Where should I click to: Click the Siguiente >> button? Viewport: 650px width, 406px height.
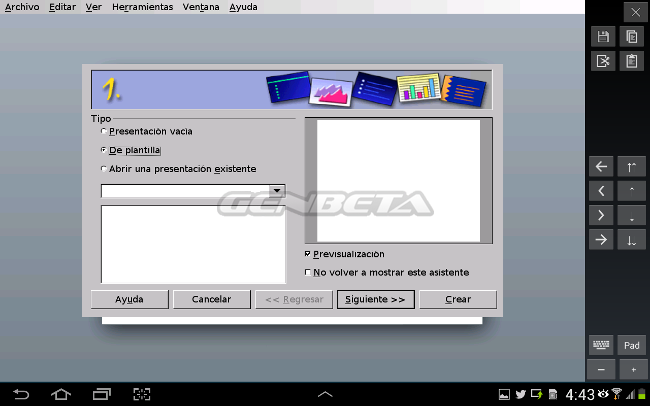[x=375, y=299]
